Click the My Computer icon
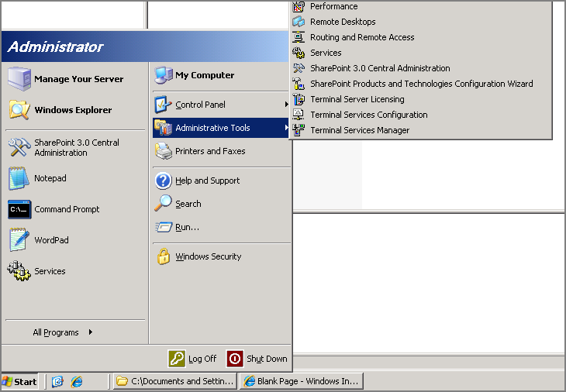 coord(164,75)
